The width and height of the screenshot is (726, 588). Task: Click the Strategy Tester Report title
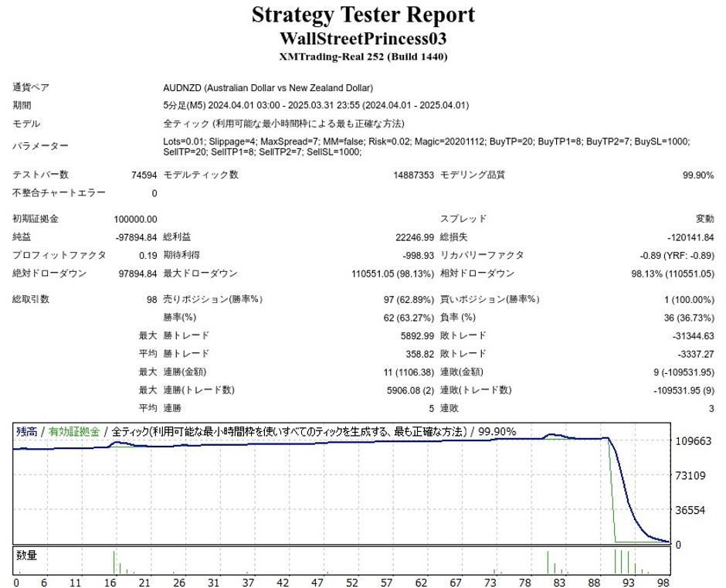tap(363, 15)
